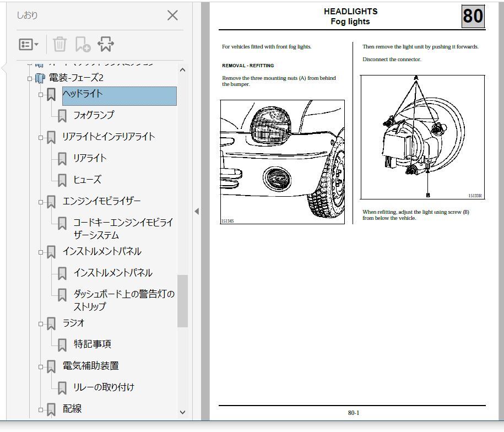Click the page number 80-1 footer

353,413
